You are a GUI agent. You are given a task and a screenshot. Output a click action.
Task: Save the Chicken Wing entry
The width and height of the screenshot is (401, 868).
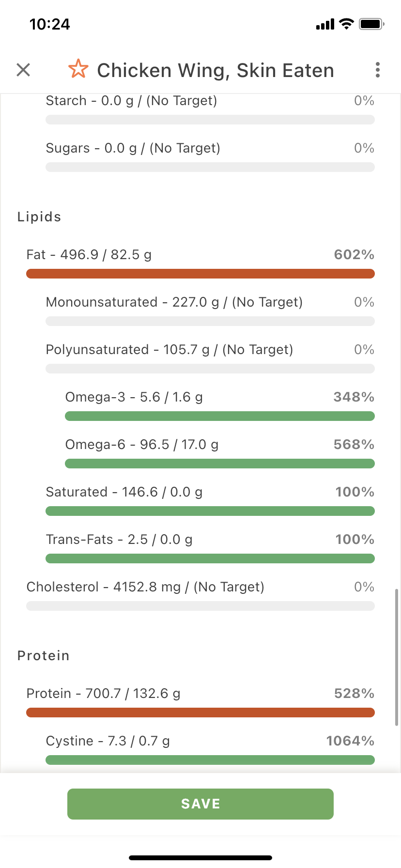coord(200,804)
